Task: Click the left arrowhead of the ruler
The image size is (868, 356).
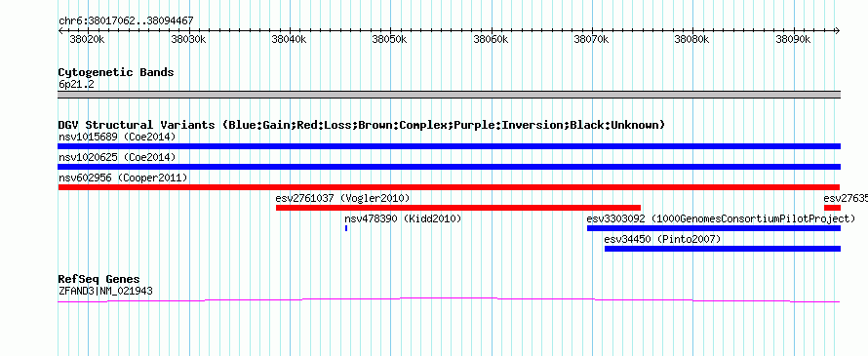Action: [60, 30]
